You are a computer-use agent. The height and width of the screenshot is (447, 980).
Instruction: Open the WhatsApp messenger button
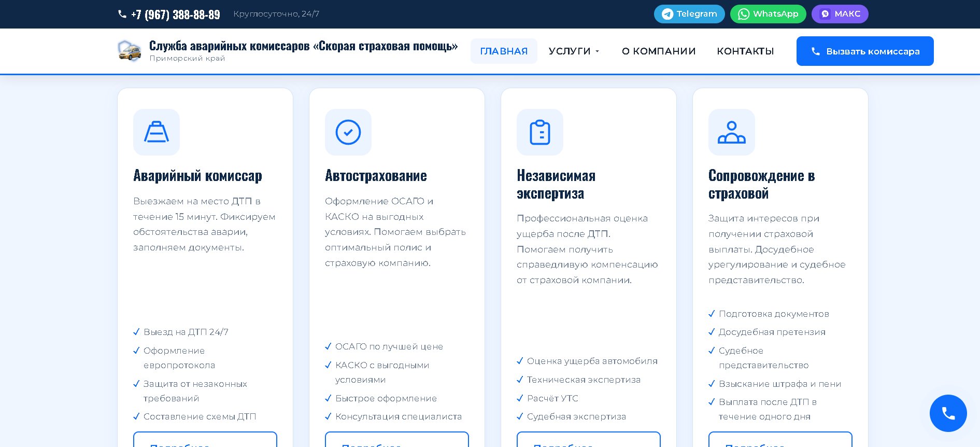(768, 14)
